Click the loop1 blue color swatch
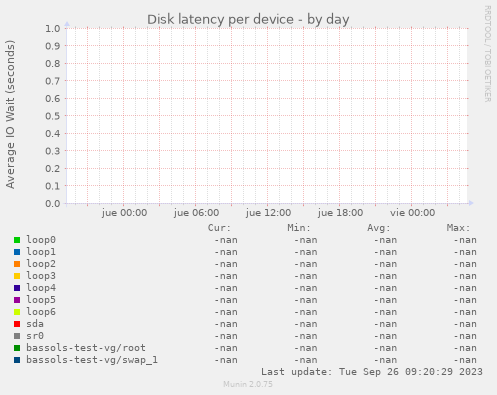Image resolution: width=497 pixels, height=395 pixels. (x=17, y=252)
